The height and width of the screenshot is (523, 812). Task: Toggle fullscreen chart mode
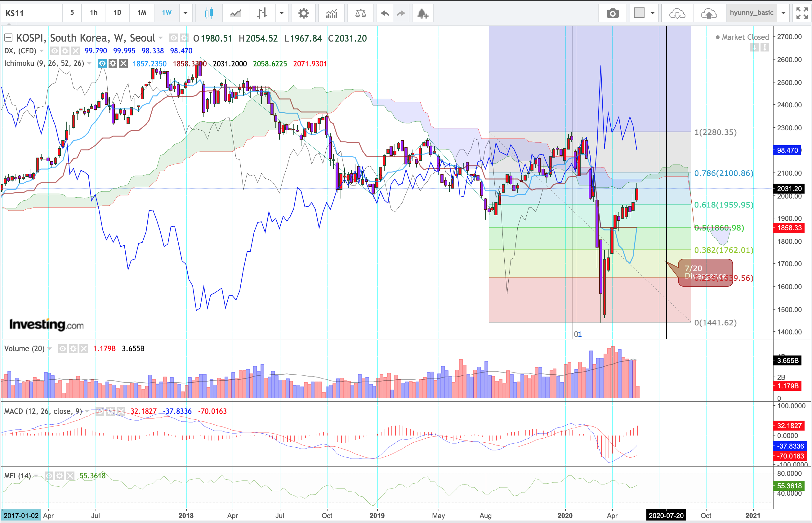[802, 13]
